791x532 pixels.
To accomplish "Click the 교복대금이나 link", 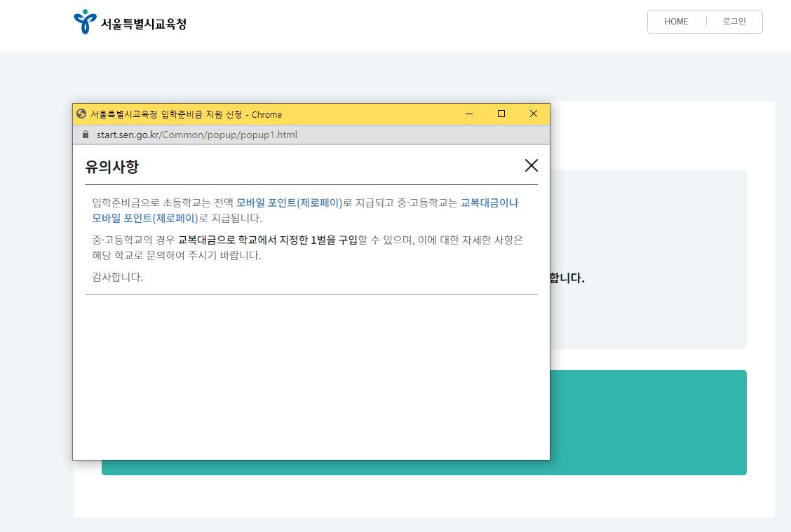I will click(x=491, y=203).
